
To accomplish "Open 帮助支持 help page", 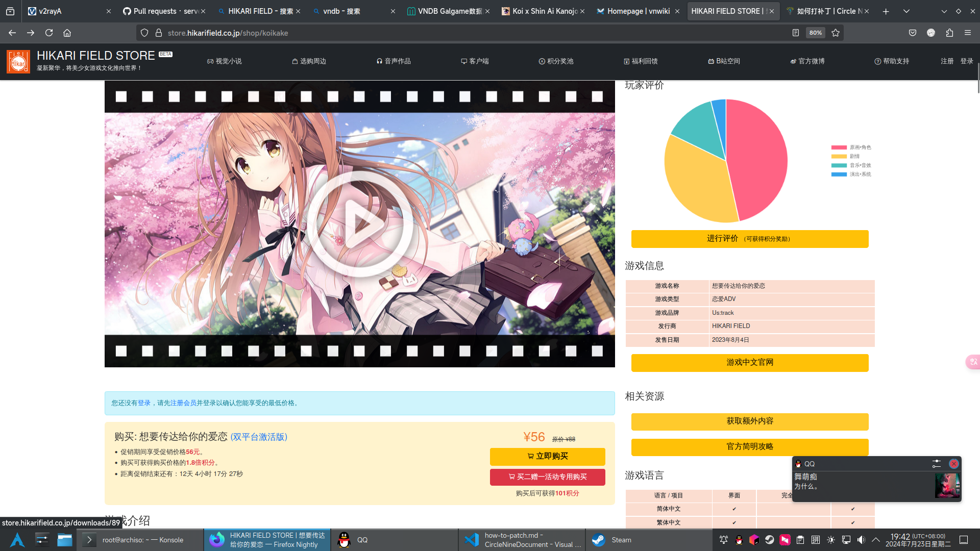I will coord(892,61).
